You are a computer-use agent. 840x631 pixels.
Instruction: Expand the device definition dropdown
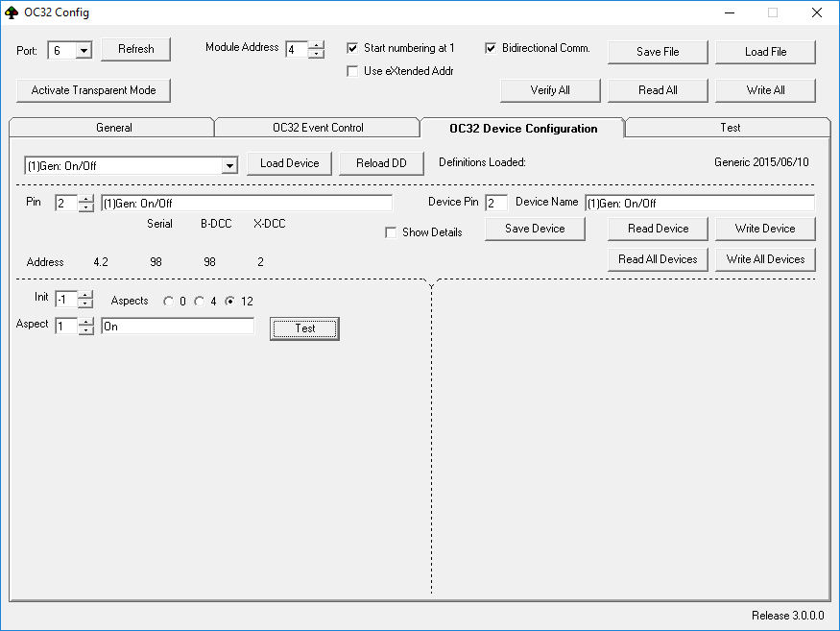coord(228,166)
